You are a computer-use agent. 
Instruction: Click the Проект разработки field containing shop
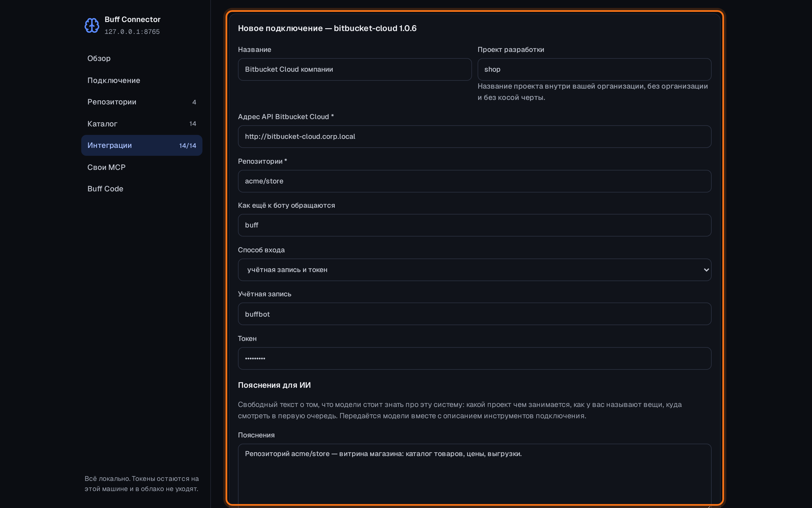[x=594, y=69]
